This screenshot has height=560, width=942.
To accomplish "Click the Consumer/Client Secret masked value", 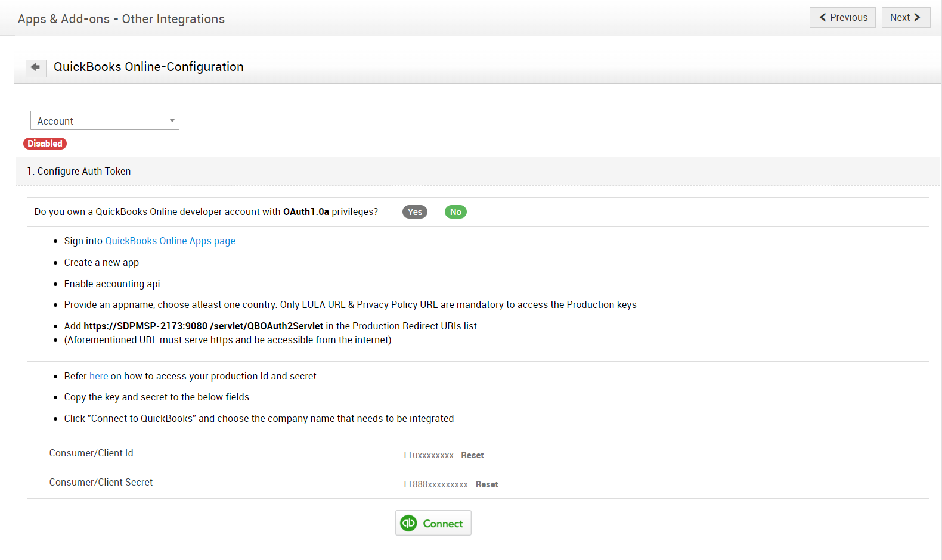I will 435,484.
